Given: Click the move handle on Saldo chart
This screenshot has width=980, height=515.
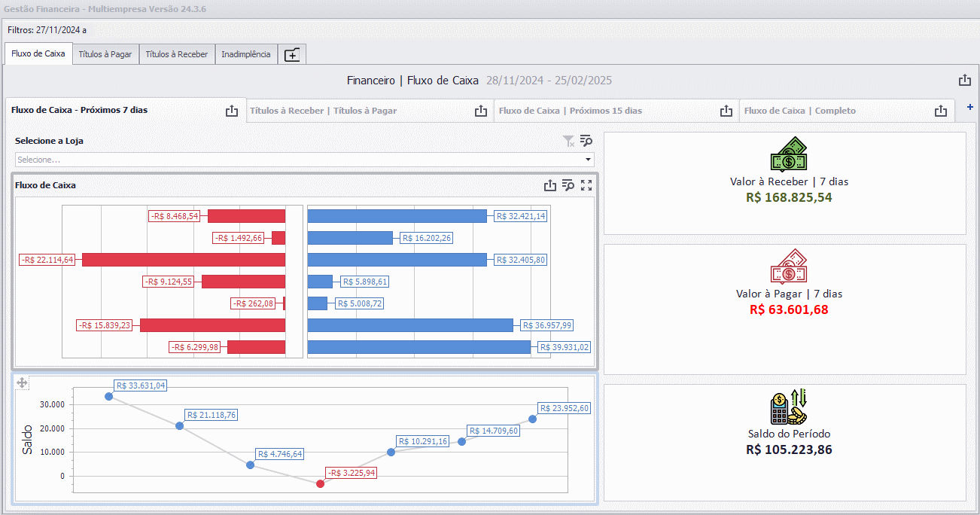Looking at the screenshot, I should pos(22,383).
